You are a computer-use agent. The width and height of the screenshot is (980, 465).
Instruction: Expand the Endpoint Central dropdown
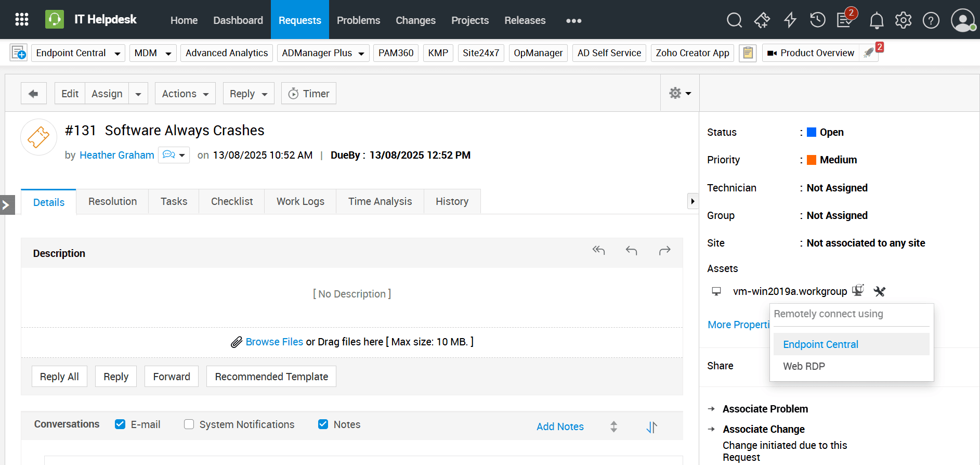(117, 54)
